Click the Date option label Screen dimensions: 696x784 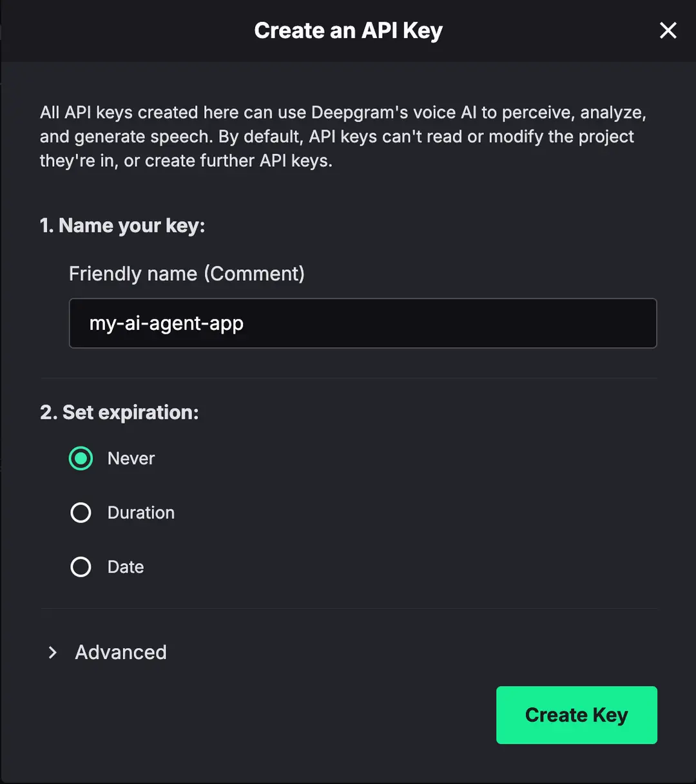click(x=125, y=567)
